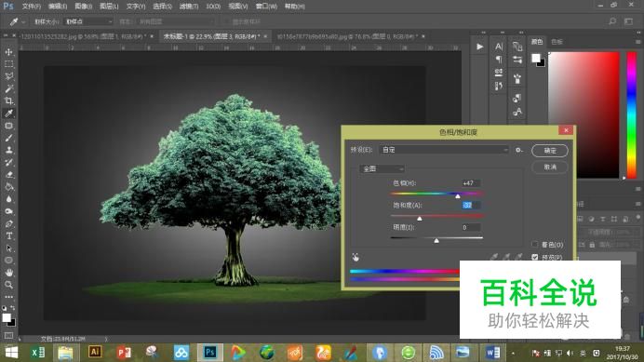
Task: Open Word from the Windows taskbar
Action: coord(492,353)
